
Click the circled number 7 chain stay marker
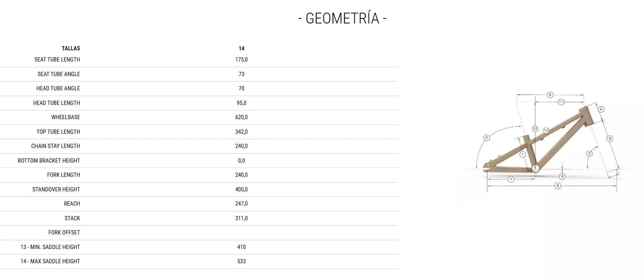[x=511, y=179]
